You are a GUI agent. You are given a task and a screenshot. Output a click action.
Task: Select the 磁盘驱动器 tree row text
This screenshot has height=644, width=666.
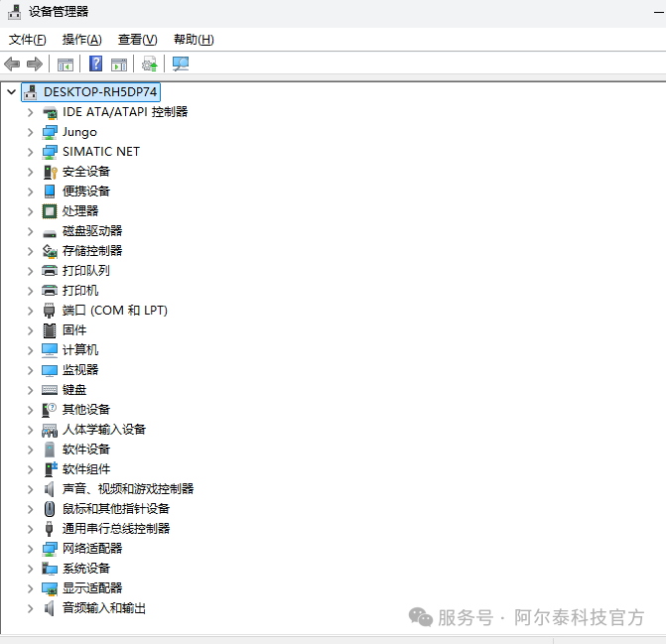tap(92, 231)
